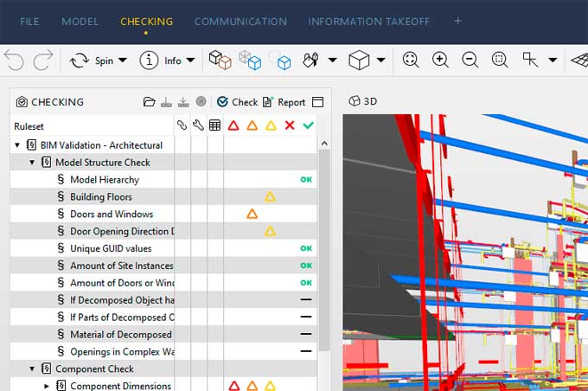The image size is (588, 391).
Task: Click the axis marker tool icon
Action: click(x=530, y=60)
